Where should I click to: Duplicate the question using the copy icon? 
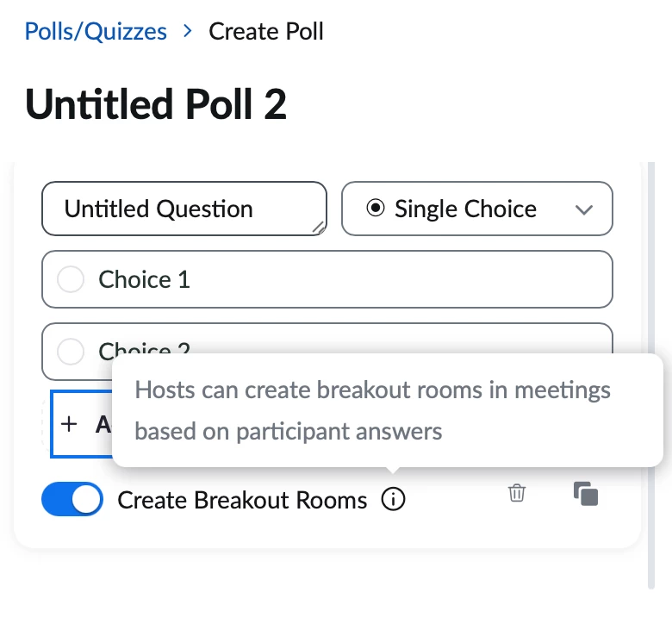click(x=586, y=494)
